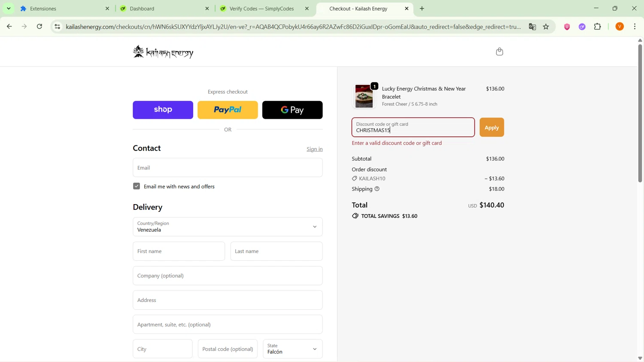The height and width of the screenshot is (362, 644).
Task: Go forward to the next page
Action: click(x=24, y=27)
